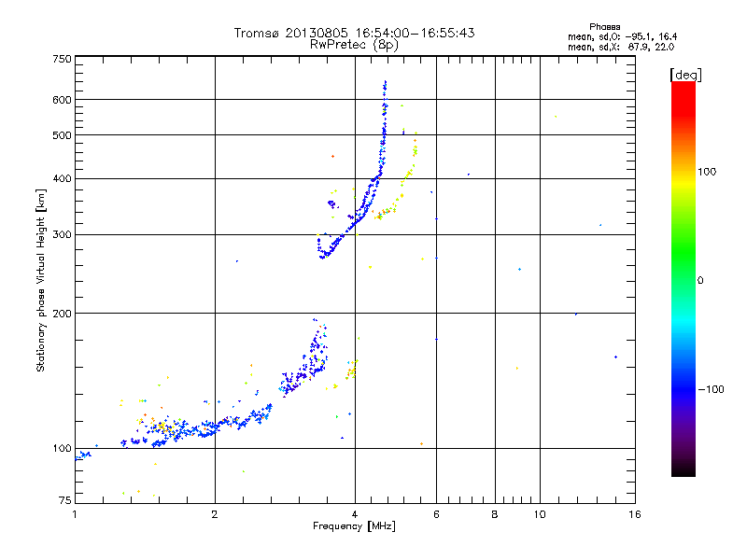Click the x-axis tick label '4'

355,514
